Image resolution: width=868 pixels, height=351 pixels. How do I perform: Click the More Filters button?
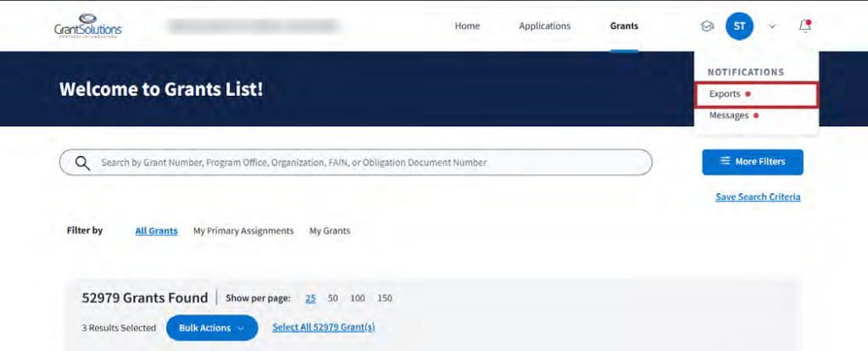point(752,162)
